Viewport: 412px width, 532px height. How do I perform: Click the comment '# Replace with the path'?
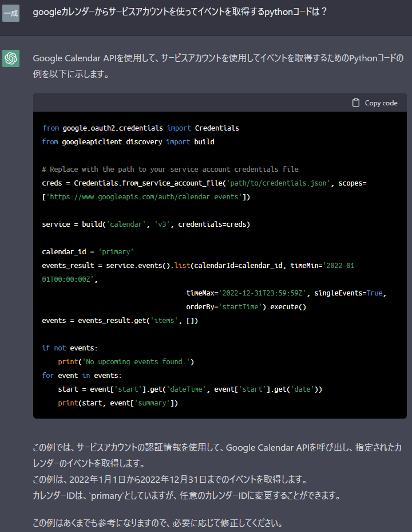tap(170, 170)
